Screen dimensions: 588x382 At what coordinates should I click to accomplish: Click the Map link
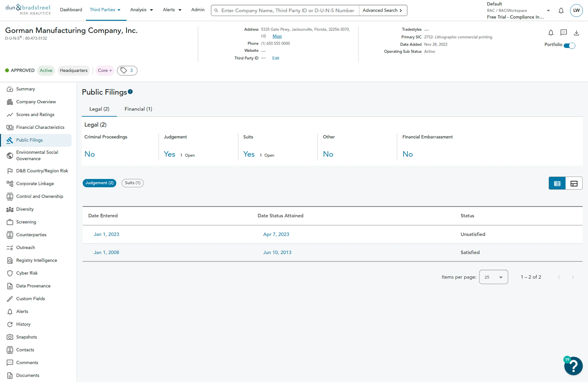pos(277,36)
